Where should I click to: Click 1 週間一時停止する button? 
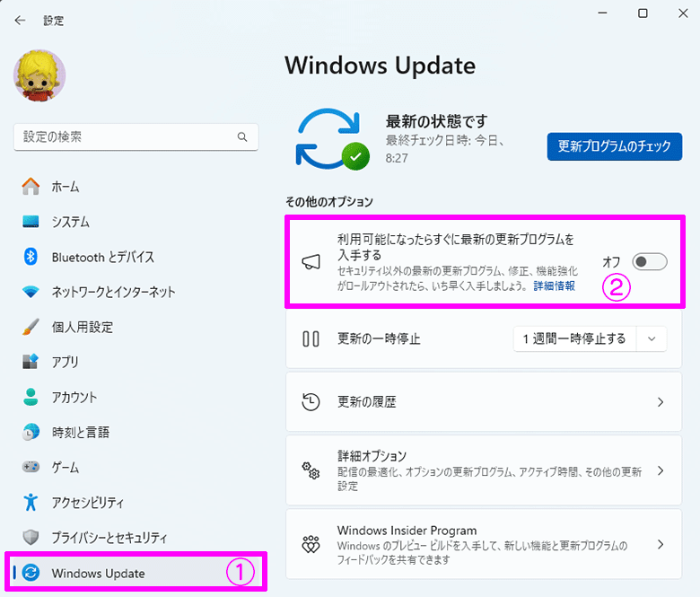click(574, 339)
